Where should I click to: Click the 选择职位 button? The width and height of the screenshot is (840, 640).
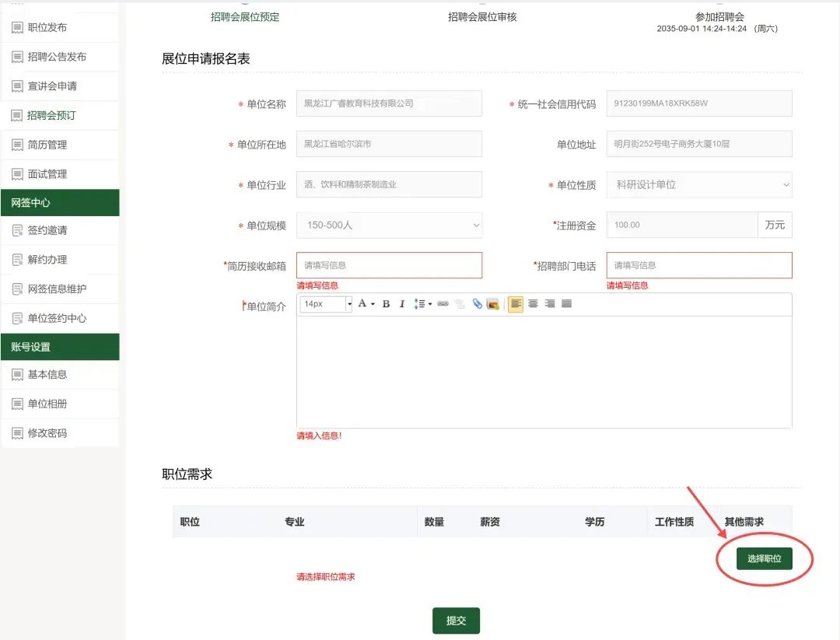[x=764, y=558]
